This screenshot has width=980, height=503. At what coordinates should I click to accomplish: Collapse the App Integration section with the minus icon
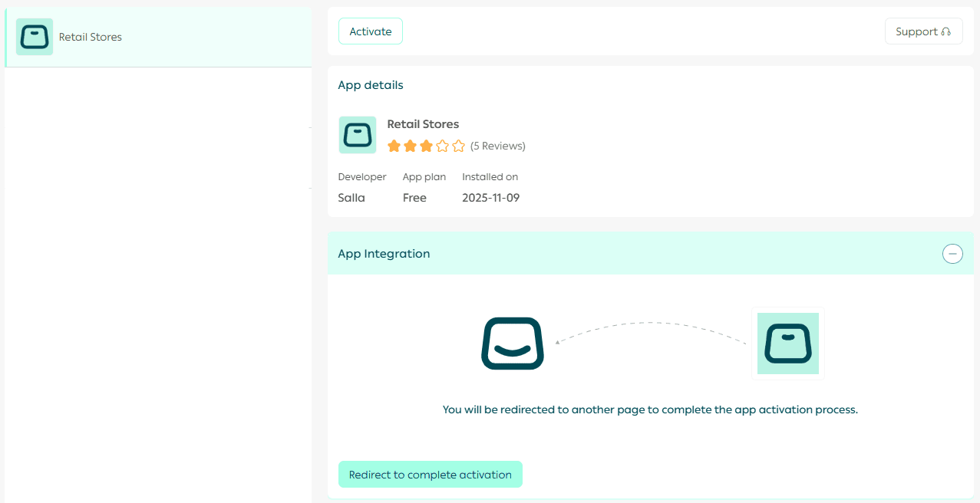952,254
